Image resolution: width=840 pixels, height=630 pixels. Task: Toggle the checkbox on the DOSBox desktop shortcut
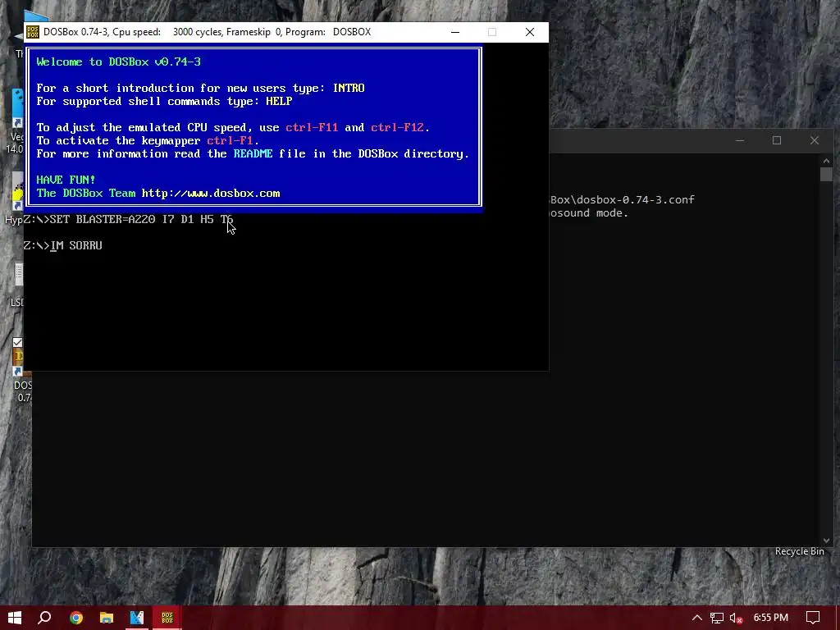click(17, 342)
